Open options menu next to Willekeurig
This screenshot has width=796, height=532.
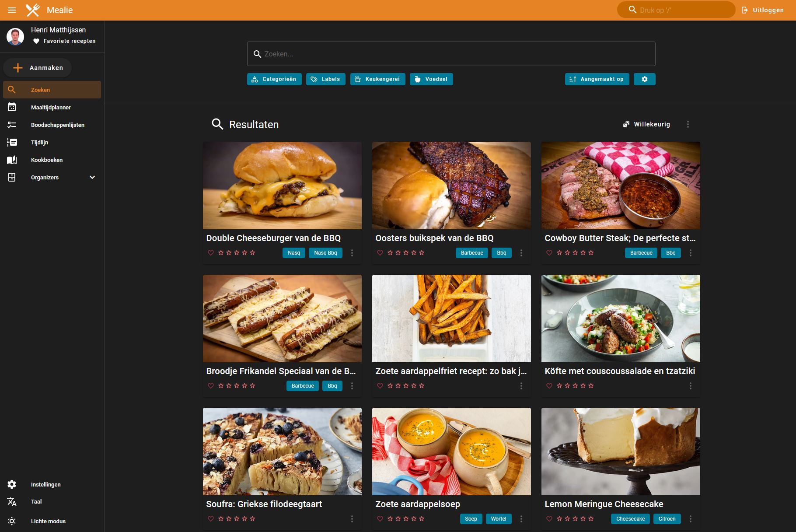[x=688, y=124]
